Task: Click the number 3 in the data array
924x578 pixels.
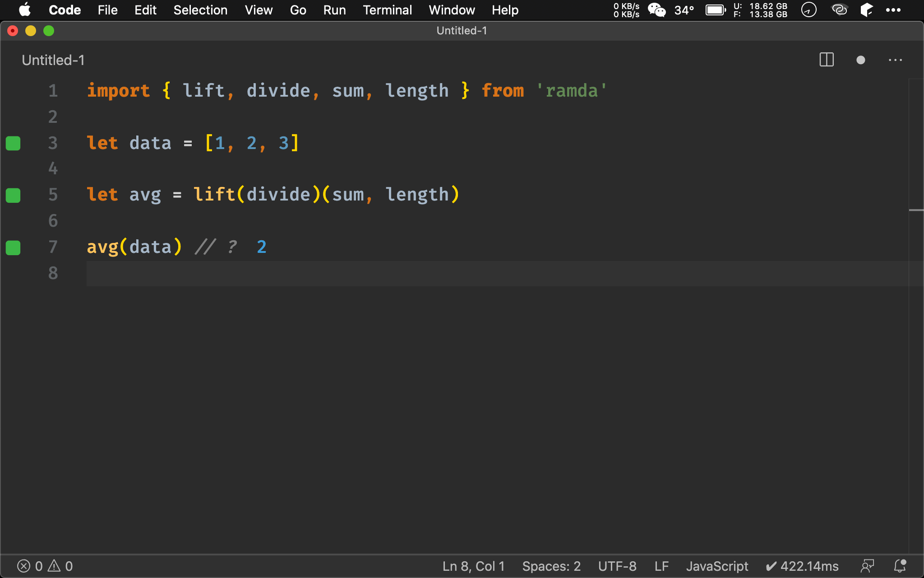Action: 283,143
